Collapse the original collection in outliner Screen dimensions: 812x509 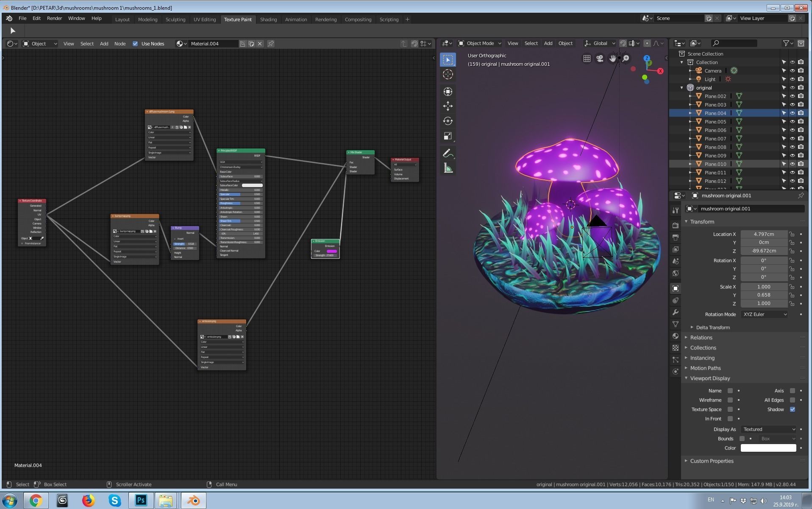point(682,88)
